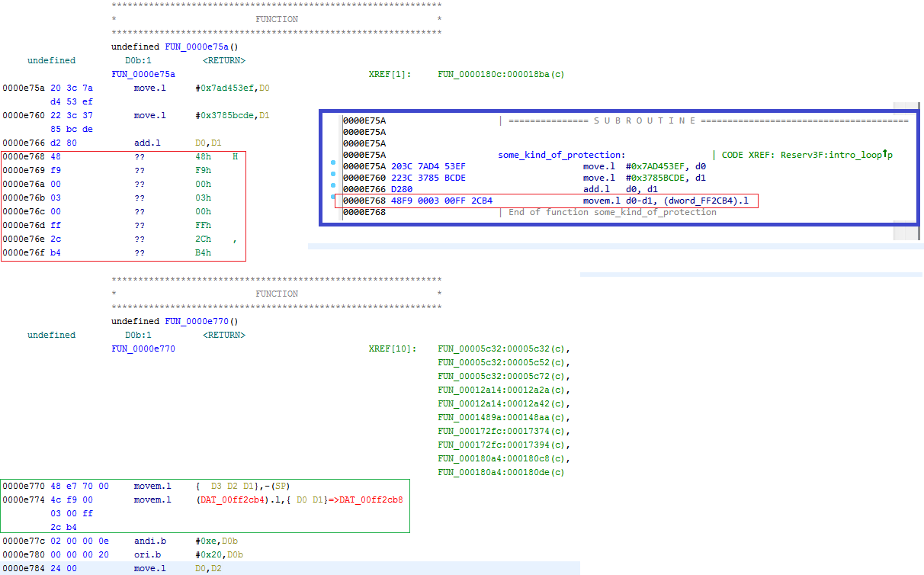The height and width of the screenshot is (575, 924).
Task: Click address 0000e75a in the Ghidra listing
Action: [x=24, y=88]
